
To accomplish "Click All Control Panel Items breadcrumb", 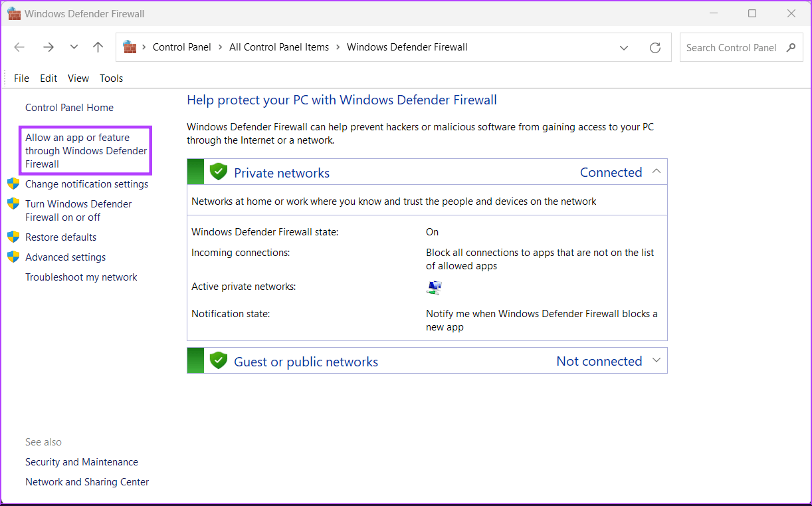I will 279,47.
